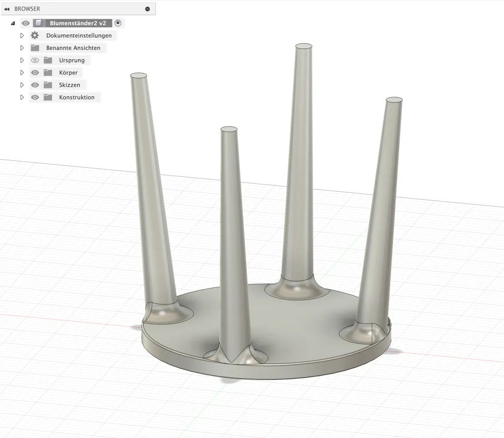Select the Blumenständer2 v2 tree item label
The height and width of the screenshot is (438, 504).
point(81,23)
